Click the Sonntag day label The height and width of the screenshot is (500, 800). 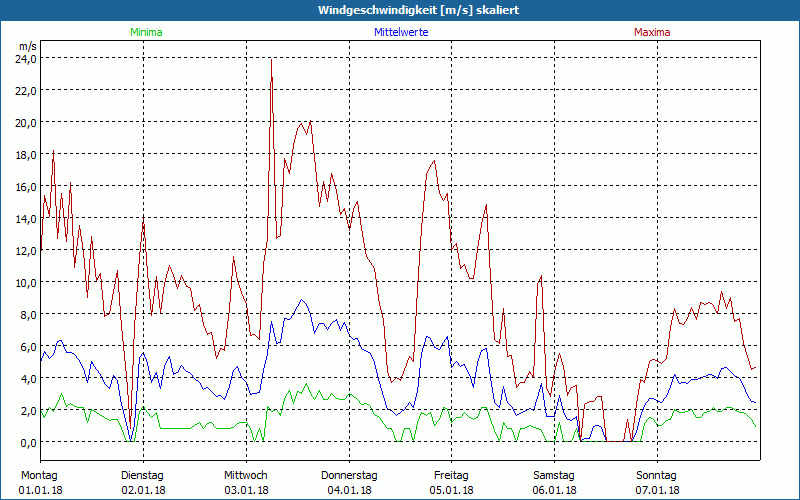click(x=656, y=476)
